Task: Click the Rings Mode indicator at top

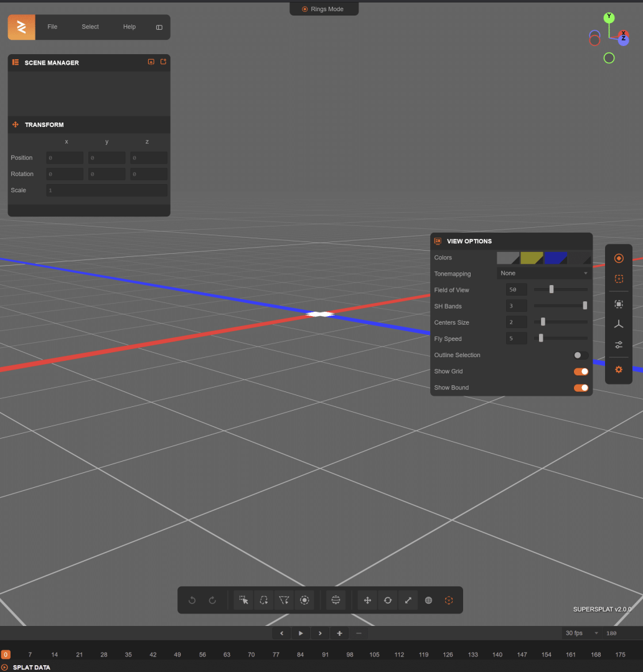Action: pyautogui.click(x=324, y=9)
